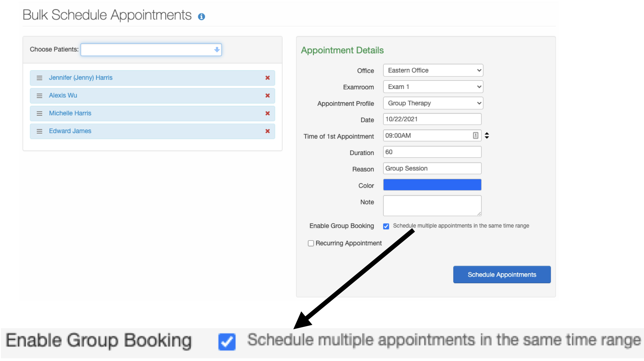644x361 pixels.
Task: Click the drag handle icon for Edward James
Action: (x=39, y=130)
